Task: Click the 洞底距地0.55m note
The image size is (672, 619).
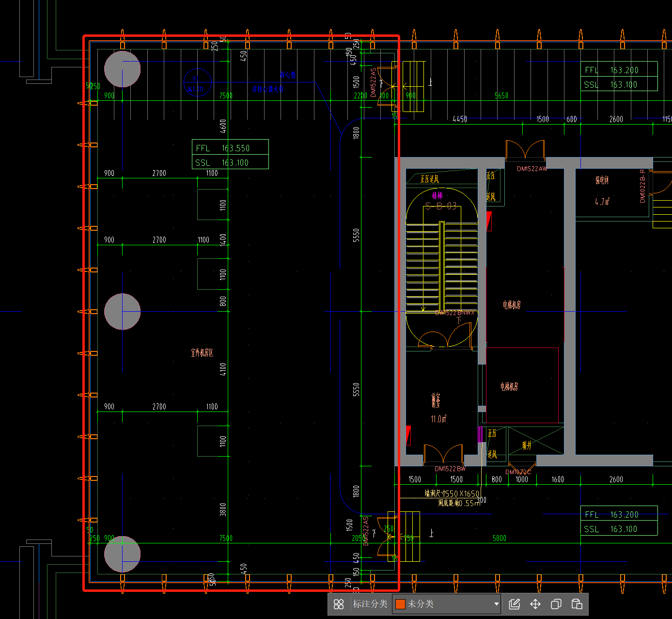Action: [459, 503]
